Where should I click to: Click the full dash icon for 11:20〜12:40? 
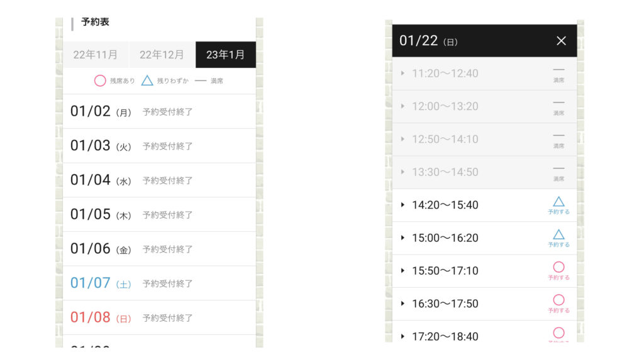[558, 70]
